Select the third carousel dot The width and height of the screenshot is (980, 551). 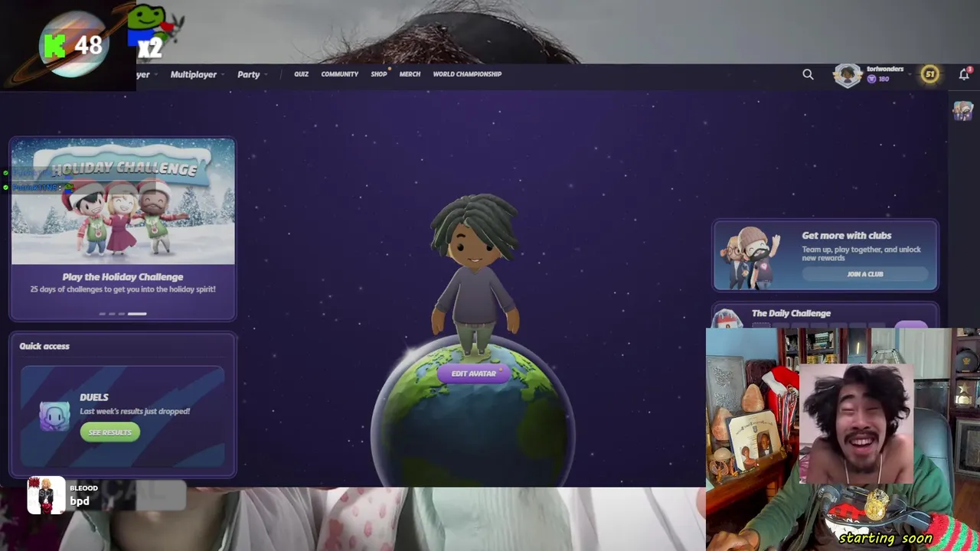pos(121,314)
